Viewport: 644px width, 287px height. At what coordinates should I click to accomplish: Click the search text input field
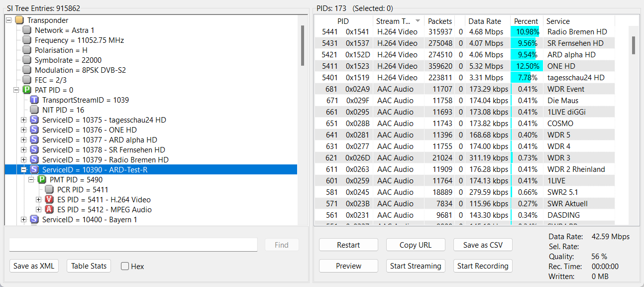(133, 245)
